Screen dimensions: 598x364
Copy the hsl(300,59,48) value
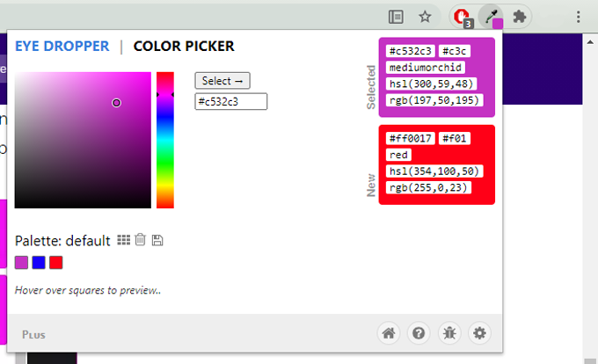(431, 84)
